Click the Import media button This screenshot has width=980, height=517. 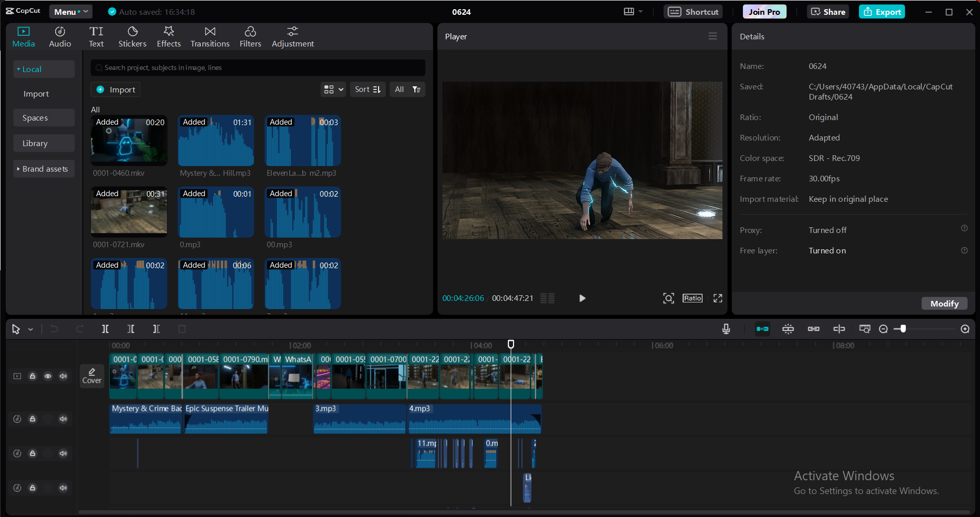coord(116,89)
